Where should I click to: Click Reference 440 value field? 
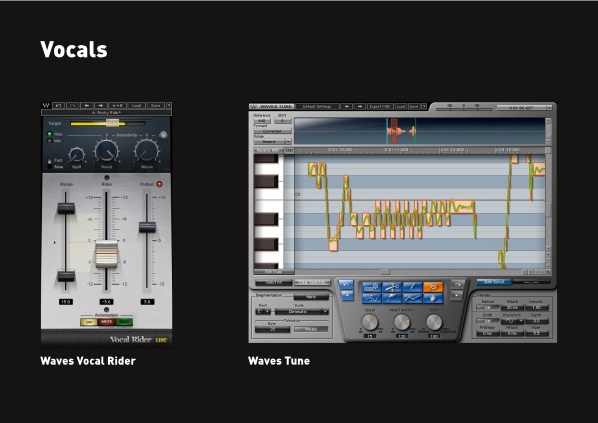click(x=261, y=121)
